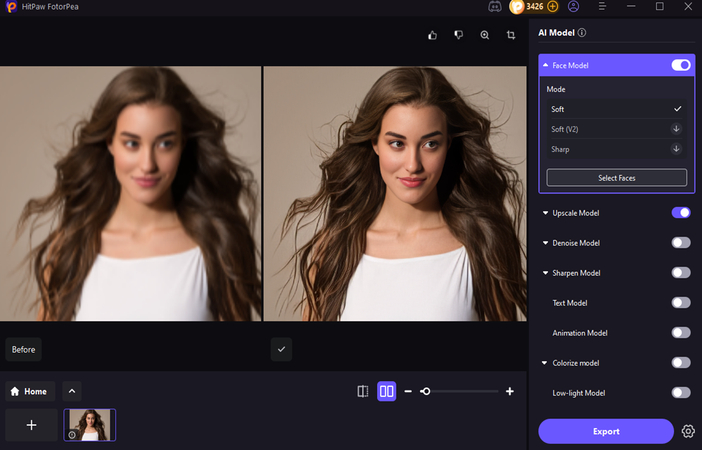Select the Sharp face mode
Screen dimensions: 702x450
click(616, 149)
